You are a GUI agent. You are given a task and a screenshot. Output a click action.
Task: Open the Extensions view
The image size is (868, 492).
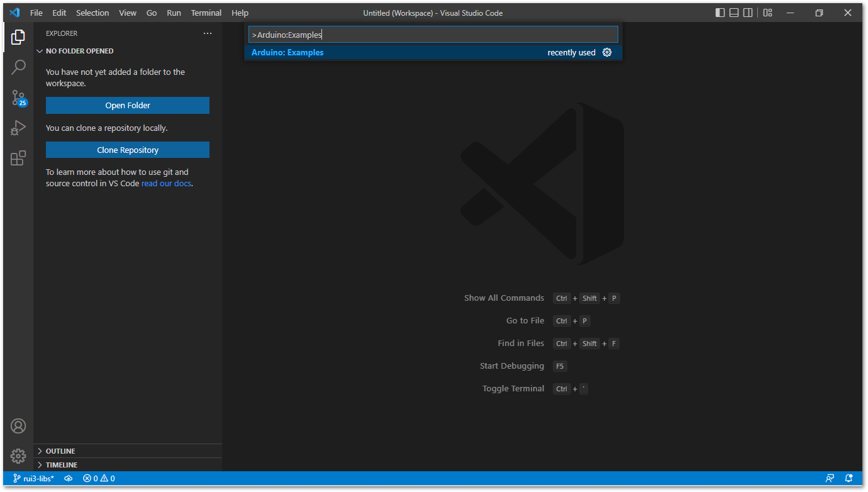pyautogui.click(x=18, y=158)
